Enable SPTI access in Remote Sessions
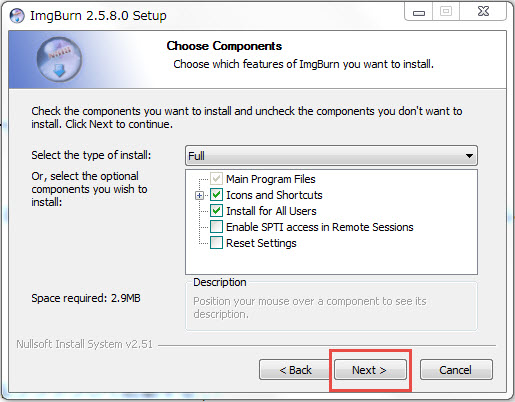Image resolution: width=515 pixels, height=402 pixels. pos(216,227)
